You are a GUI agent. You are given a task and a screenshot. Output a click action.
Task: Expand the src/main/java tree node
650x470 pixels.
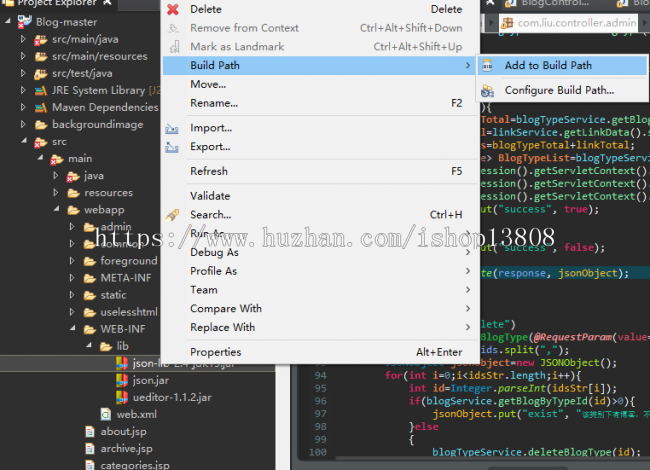23,39
